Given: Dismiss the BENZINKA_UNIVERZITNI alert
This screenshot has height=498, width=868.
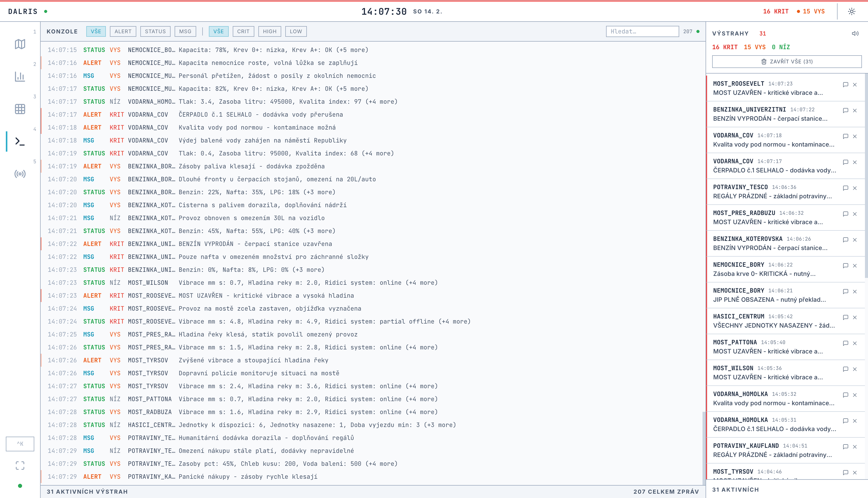Looking at the screenshot, I should pyautogui.click(x=855, y=111).
